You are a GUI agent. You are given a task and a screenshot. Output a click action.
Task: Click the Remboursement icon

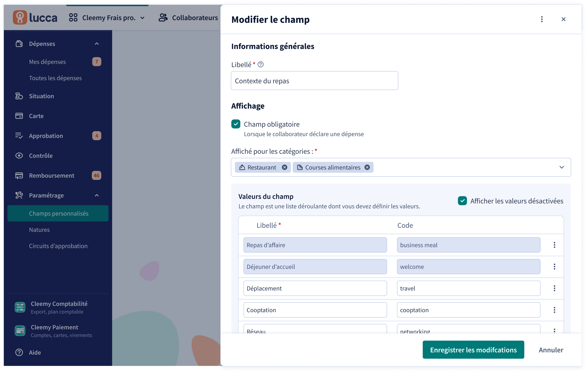[19, 175]
